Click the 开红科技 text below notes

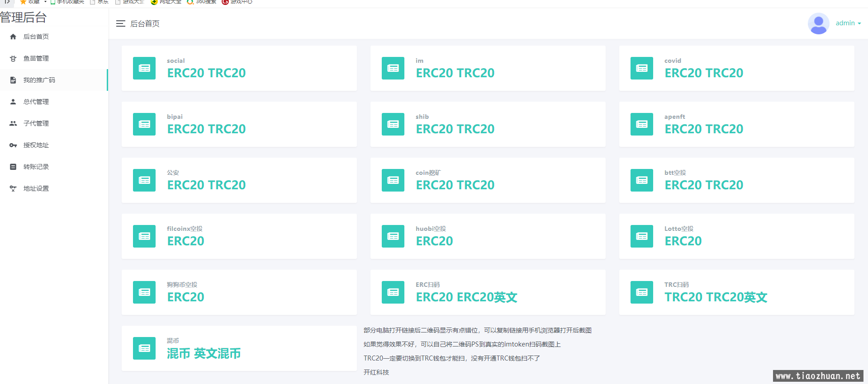click(x=376, y=372)
